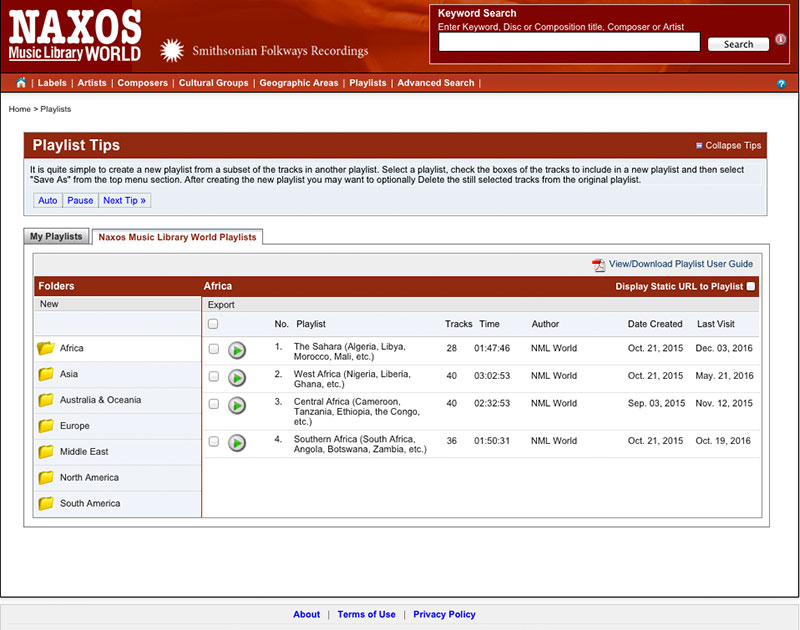Click the Keyword Search input field

pyautogui.click(x=569, y=42)
